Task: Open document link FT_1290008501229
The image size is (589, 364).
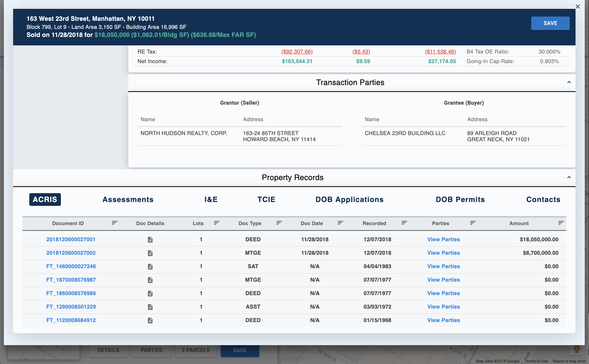Action: pyautogui.click(x=71, y=307)
